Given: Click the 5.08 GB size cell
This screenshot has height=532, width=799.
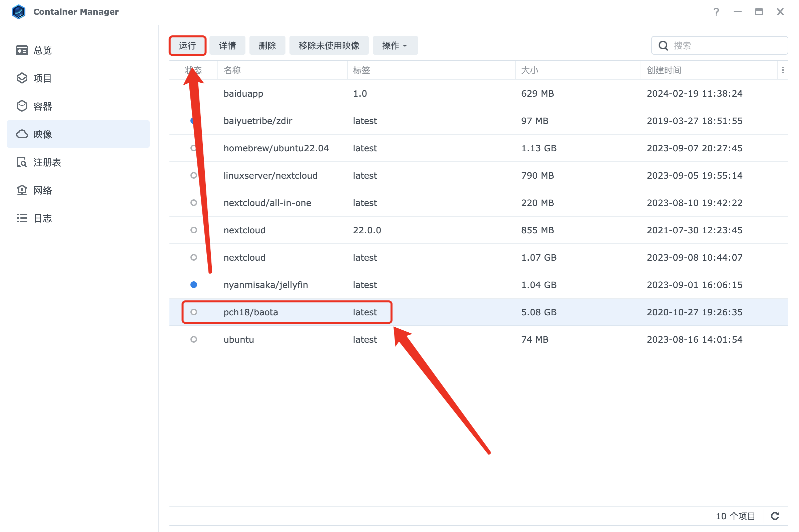Looking at the screenshot, I should click(539, 312).
